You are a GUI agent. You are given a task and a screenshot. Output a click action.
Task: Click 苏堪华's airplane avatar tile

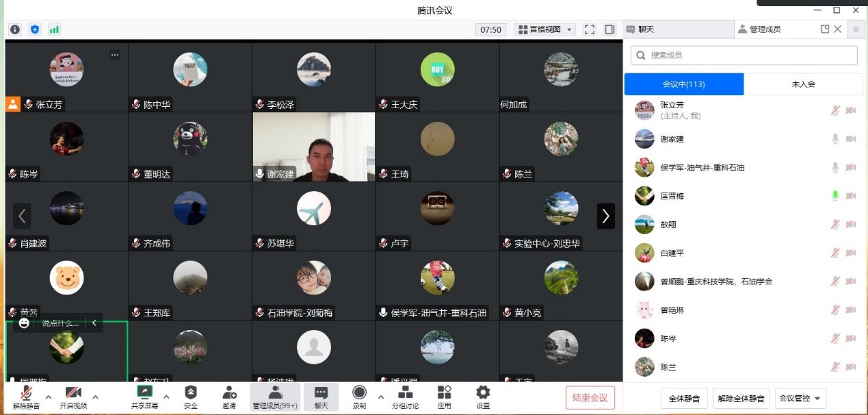[314, 216]
